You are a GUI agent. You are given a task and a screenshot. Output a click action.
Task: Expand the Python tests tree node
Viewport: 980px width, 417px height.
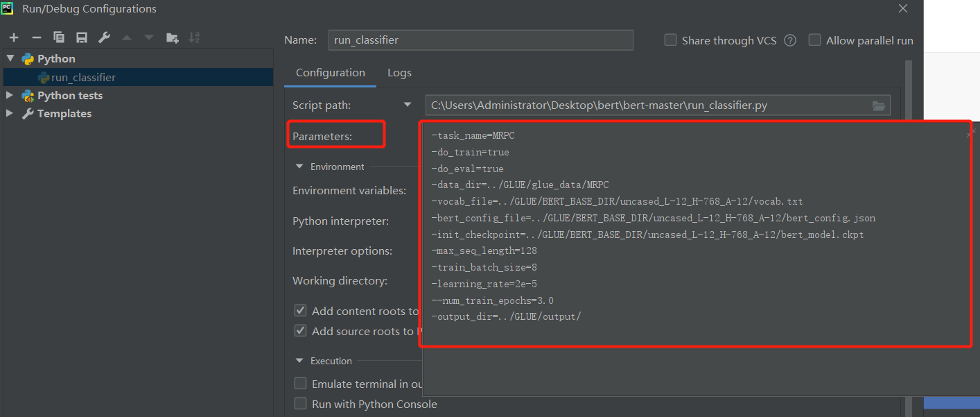(10, 95)
